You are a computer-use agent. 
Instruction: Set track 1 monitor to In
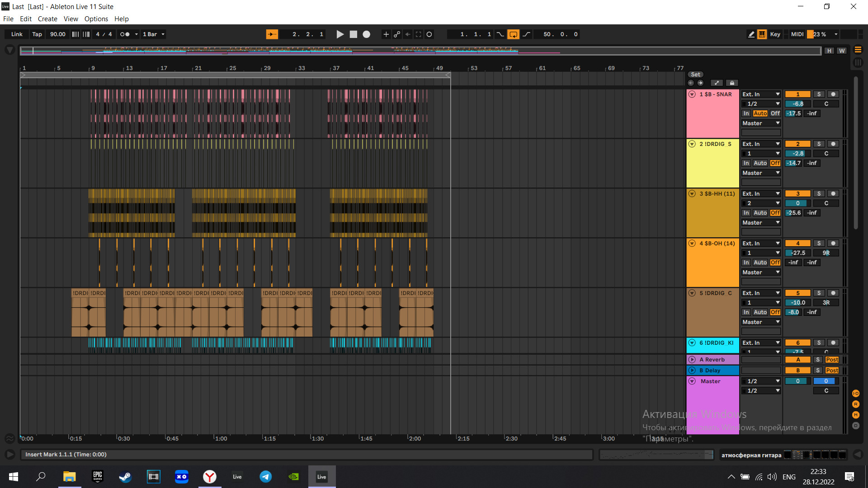point(746,113)
